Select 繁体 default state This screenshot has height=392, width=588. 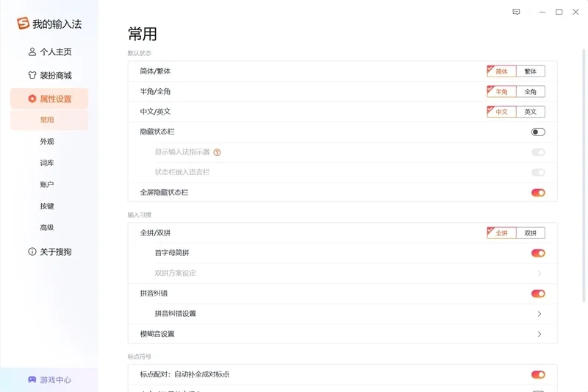point(530,71)
